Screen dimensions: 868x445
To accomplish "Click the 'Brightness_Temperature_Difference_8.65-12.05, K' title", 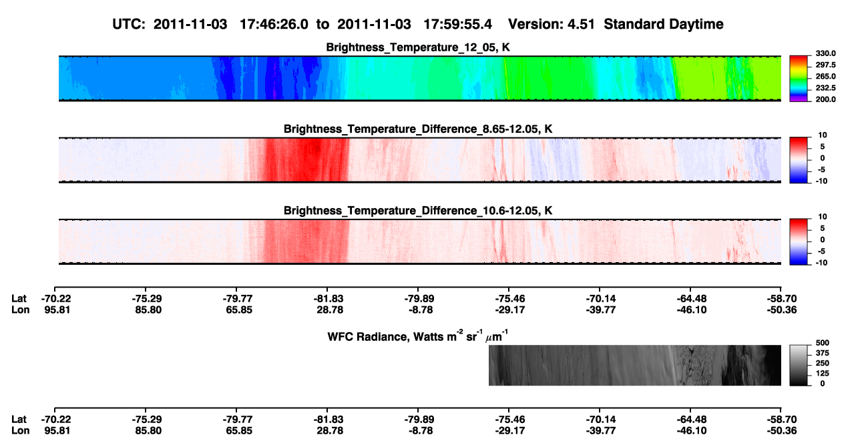I will pos(419,128).
